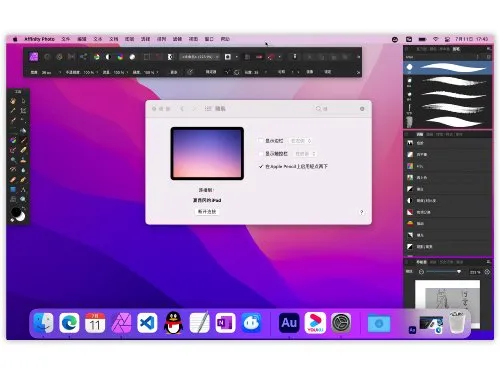
Task: Open Navigator panel gear settings icon
Action: pyautogui.click(x=487, y=272)
